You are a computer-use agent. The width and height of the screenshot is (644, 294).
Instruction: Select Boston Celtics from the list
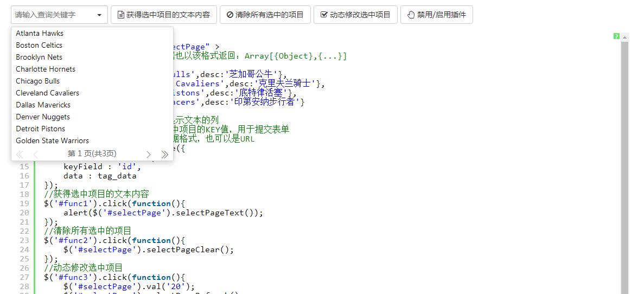pyautogui.click(x=39, y=45)
